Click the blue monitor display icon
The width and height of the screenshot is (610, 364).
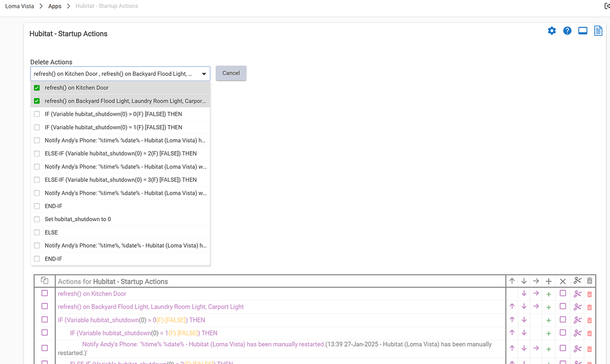click(583, 31)
